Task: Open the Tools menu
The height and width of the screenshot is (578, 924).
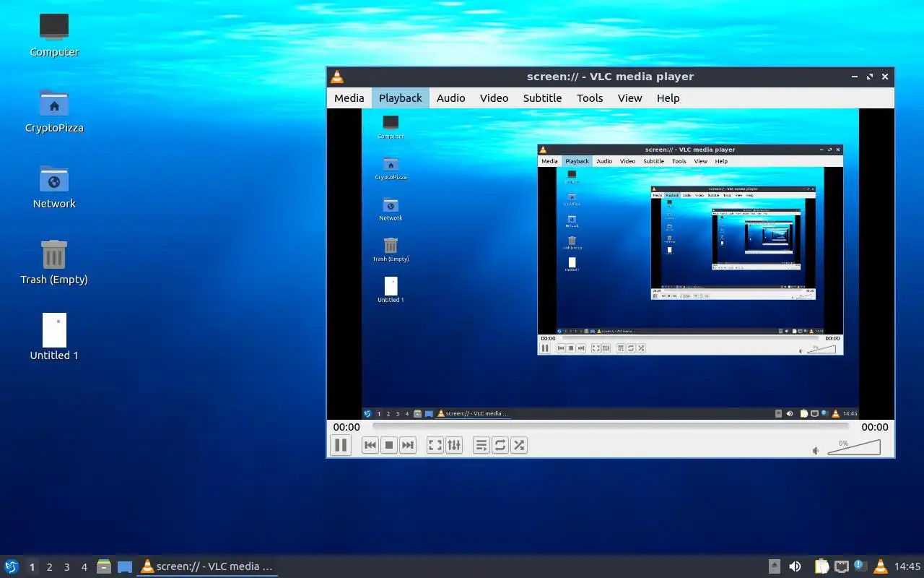Action: tap(590, 98)
